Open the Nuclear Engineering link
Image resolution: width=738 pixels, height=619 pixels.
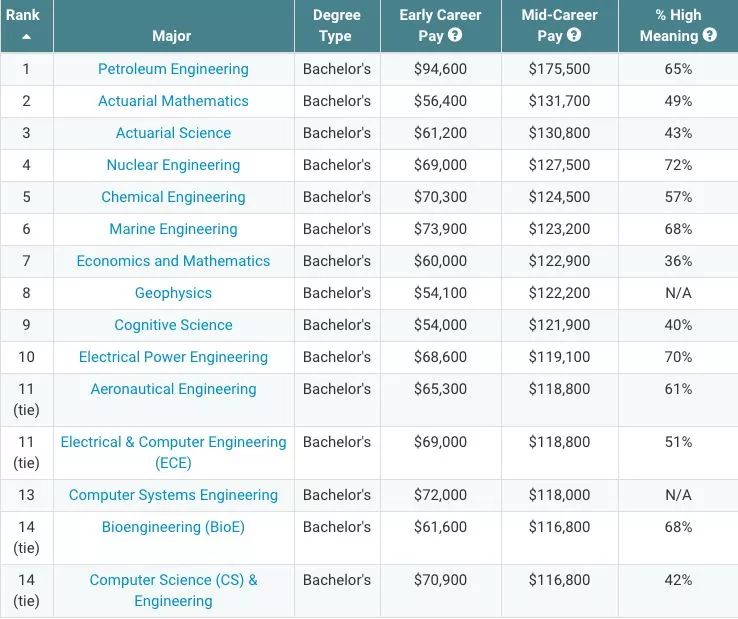[x=173, y=165]
